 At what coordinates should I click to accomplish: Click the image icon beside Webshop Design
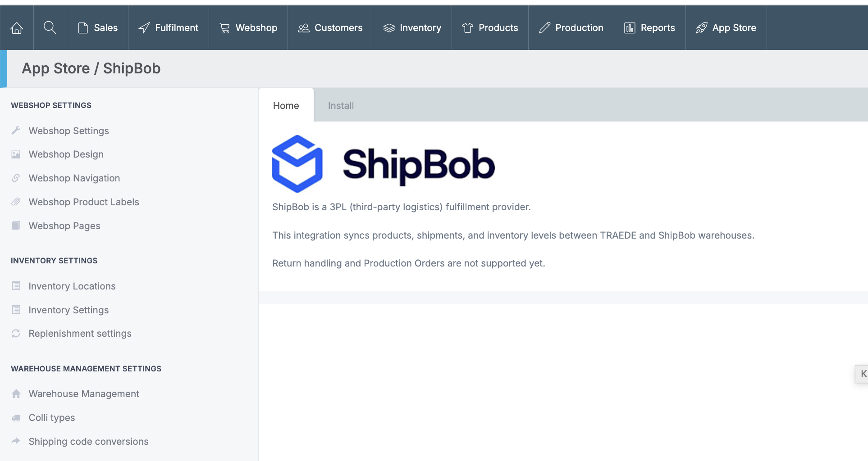click(x=16, y=154)
